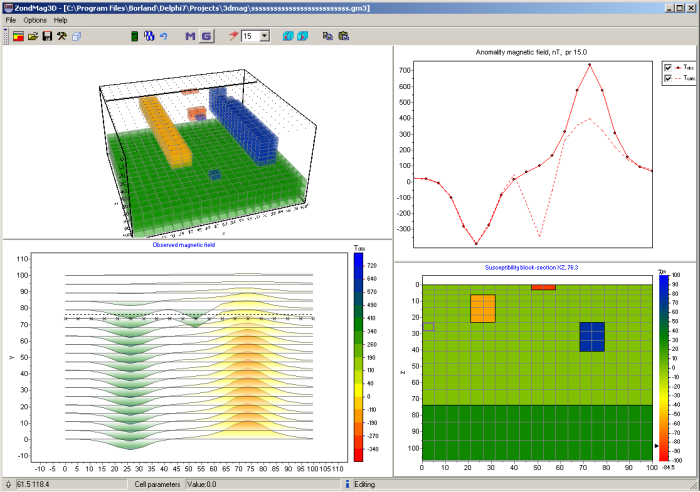
Task: Toggle the G mode toolbar button
Action: (206, 36)
